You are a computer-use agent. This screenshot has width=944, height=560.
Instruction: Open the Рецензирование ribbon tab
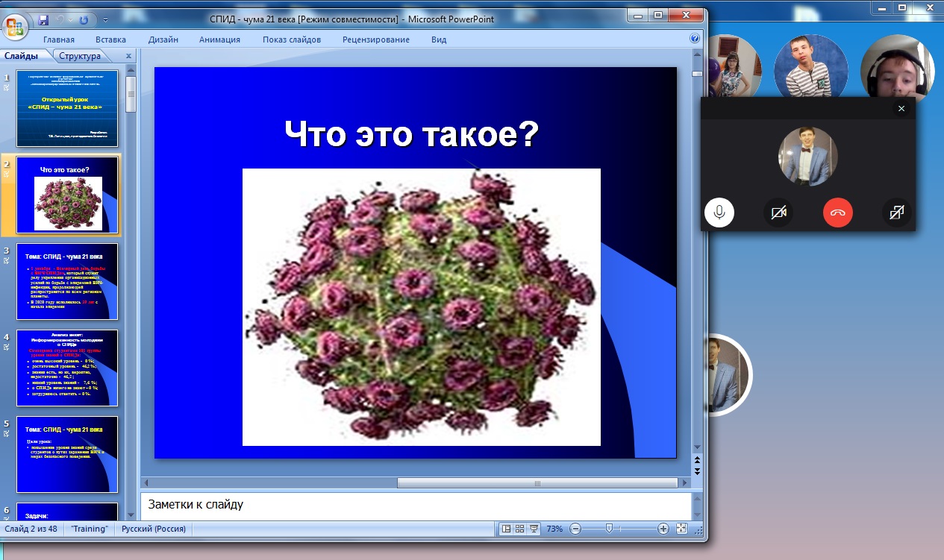point(376,40)
